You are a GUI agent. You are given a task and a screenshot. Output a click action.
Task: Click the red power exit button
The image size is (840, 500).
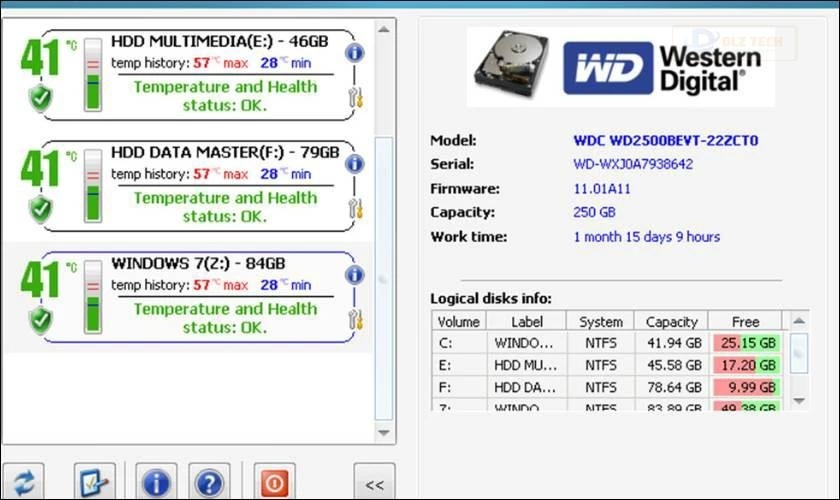coord(274,482)
